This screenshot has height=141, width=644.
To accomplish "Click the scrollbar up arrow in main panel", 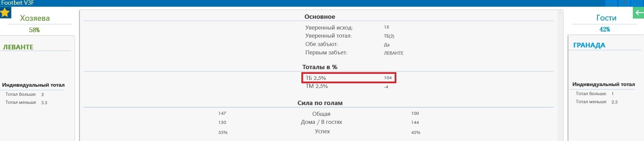I will click(x=560, y=13).
